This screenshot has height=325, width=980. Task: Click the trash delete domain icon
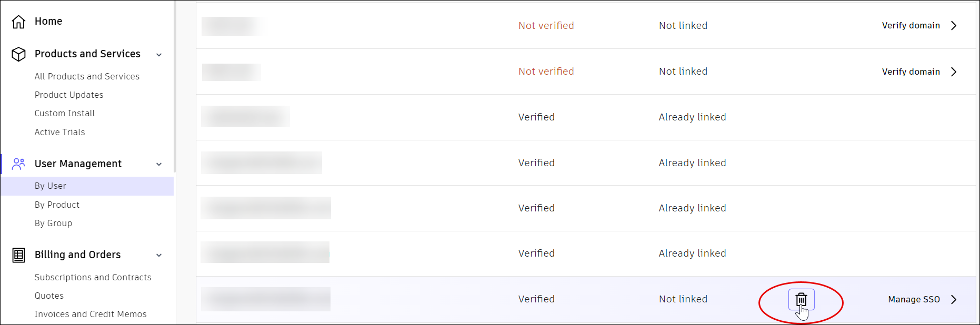(801, 299)
